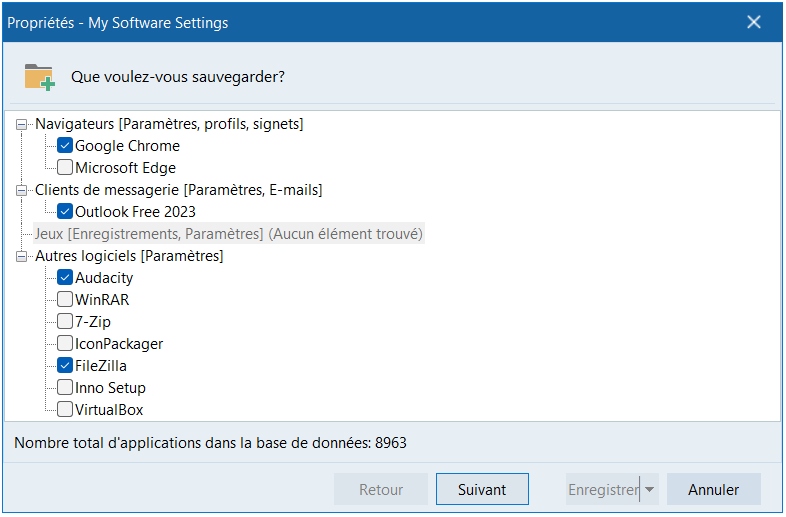The image size is (786, 517).
Task: Check the WinRAR checkbox
Action: tap(65, 300)
